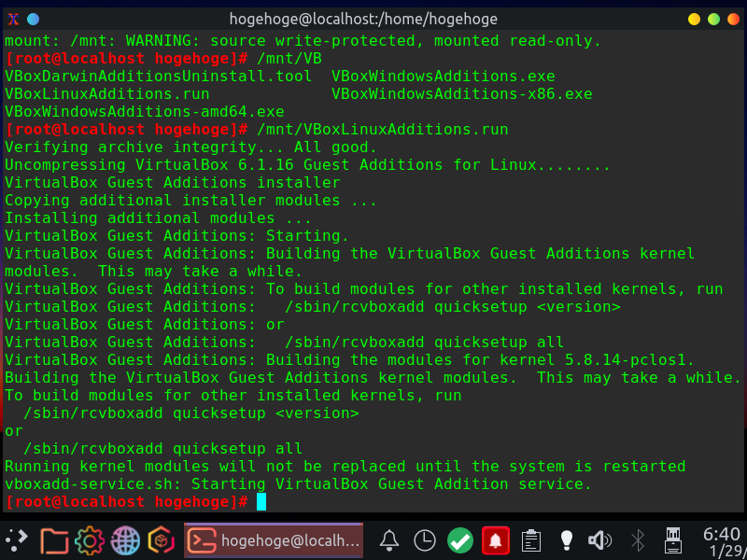Open window menu via the X title icon
The height and width of the screenshot is (560, 747).
(x=13, y=20)
